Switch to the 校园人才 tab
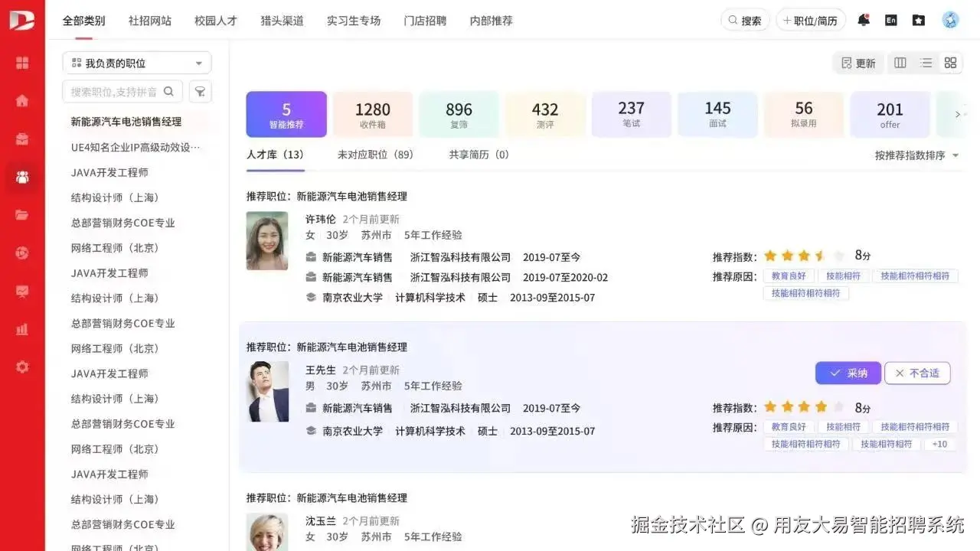Image resolution: width=980 pixels, height=551 pixels. (x=216, y=21)
